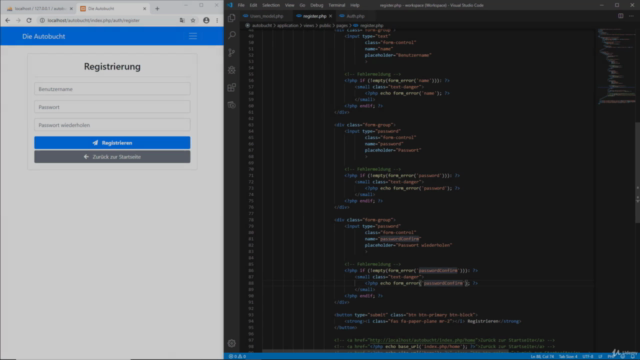View site information icon in address bar
640x360 pixels.
coord(42,20)
